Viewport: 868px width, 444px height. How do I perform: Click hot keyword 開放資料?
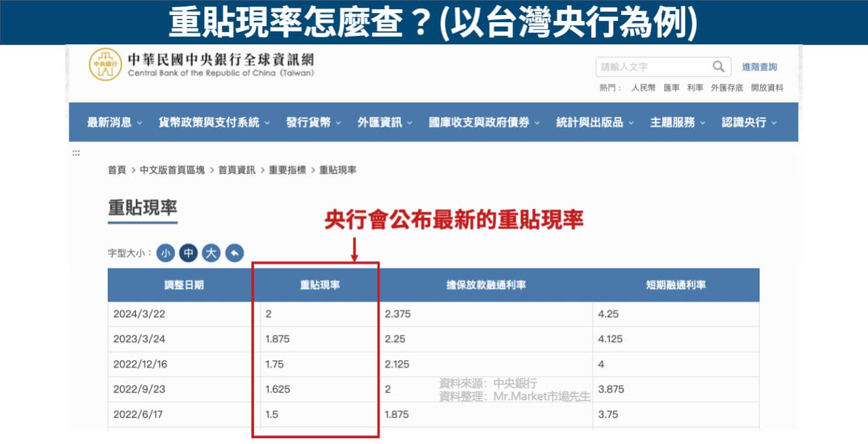tap(767, 87)
